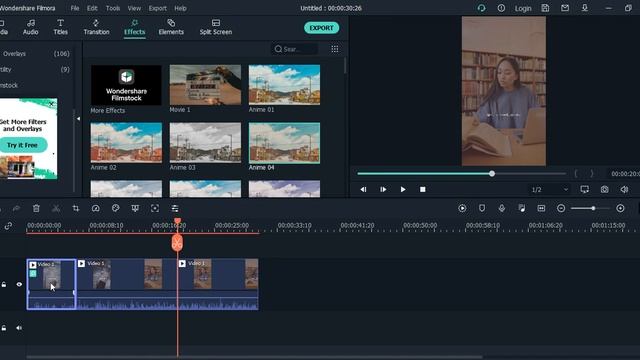This screenshot has height=360, width=640.
Task: Play the preview video
Action: point(403,189)
